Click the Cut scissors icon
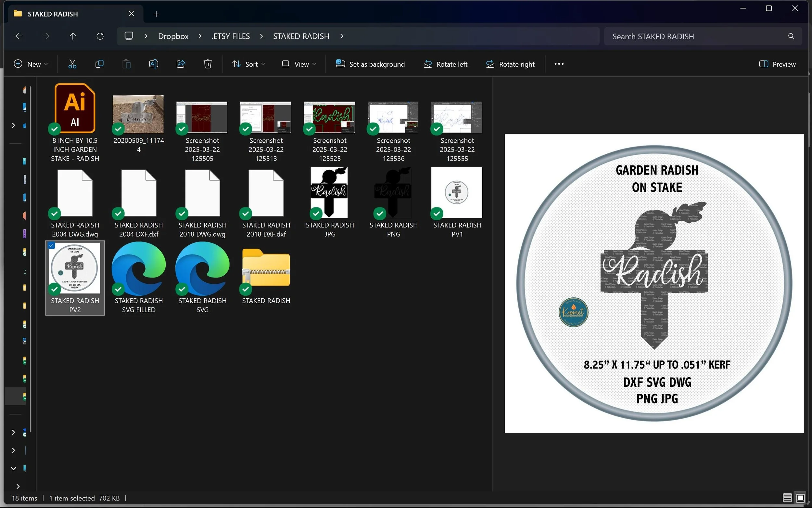Image resolution: width=812 pixels, height=508 pixels. [72, 64]
